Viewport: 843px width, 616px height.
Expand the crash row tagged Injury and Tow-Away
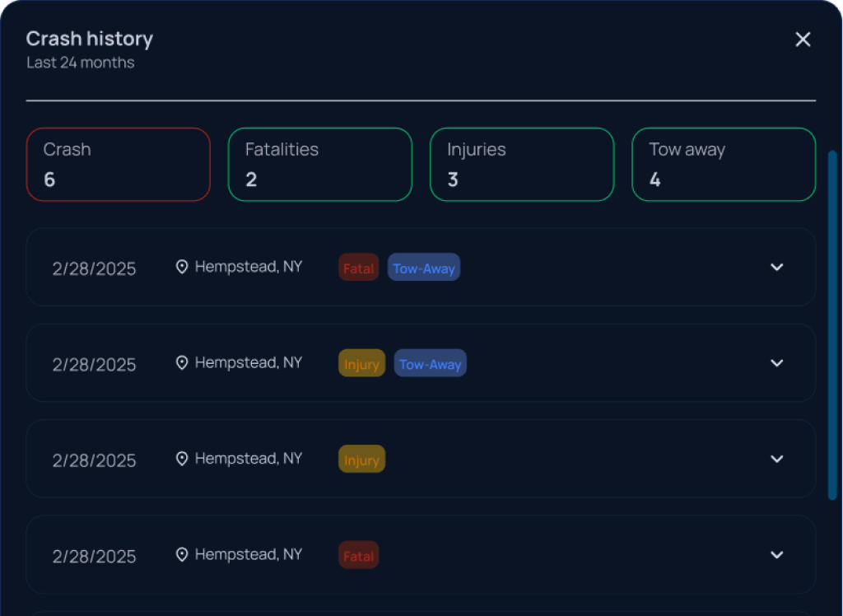[x=776, y=363]
